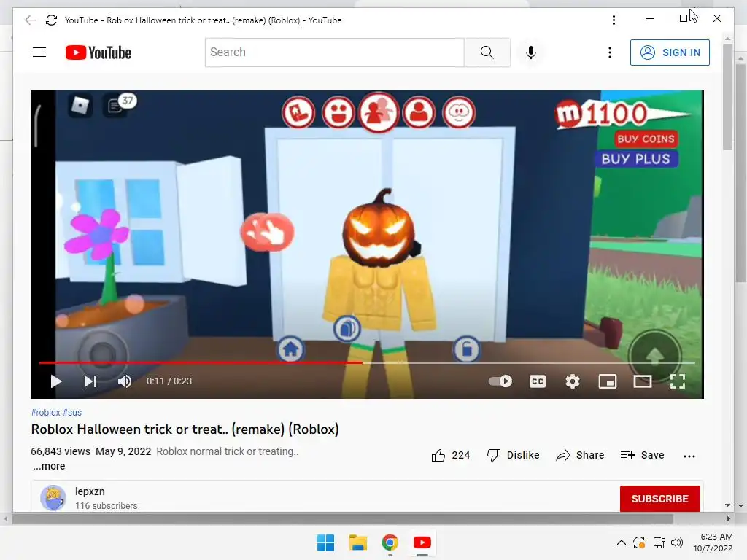Share the video

point(580,455)
